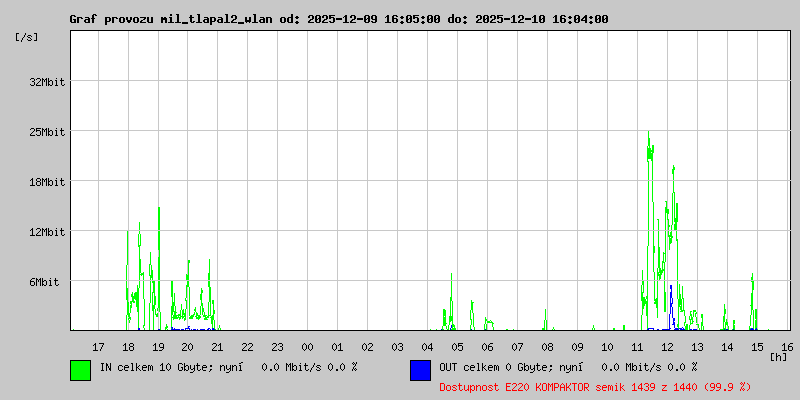Viewport: 800px width, 400px height.
Task: Click hour label '07' on the time axis
Action: pyautogui.click(x=517, y=347)
